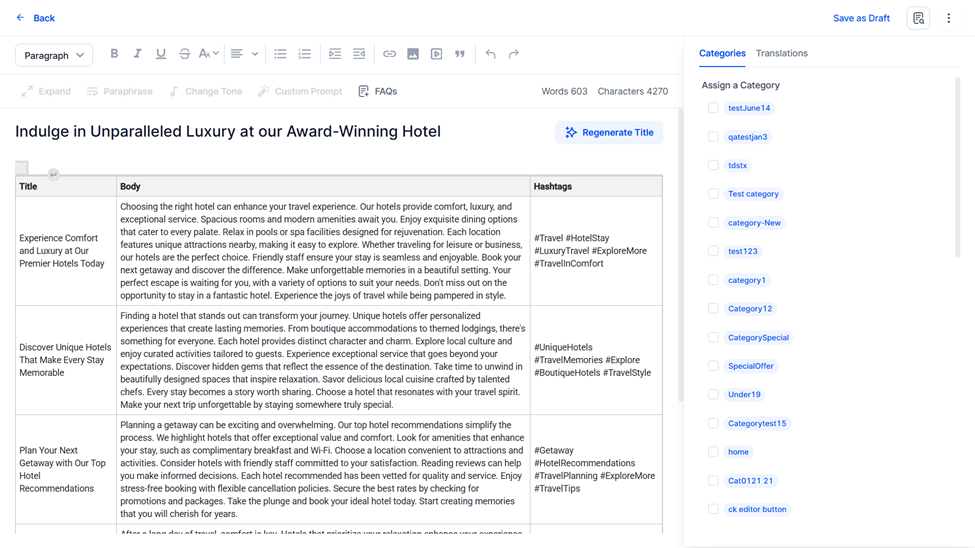
Task: Check the SpecialOffer checkbox
Action: click(x=713, y=366)
